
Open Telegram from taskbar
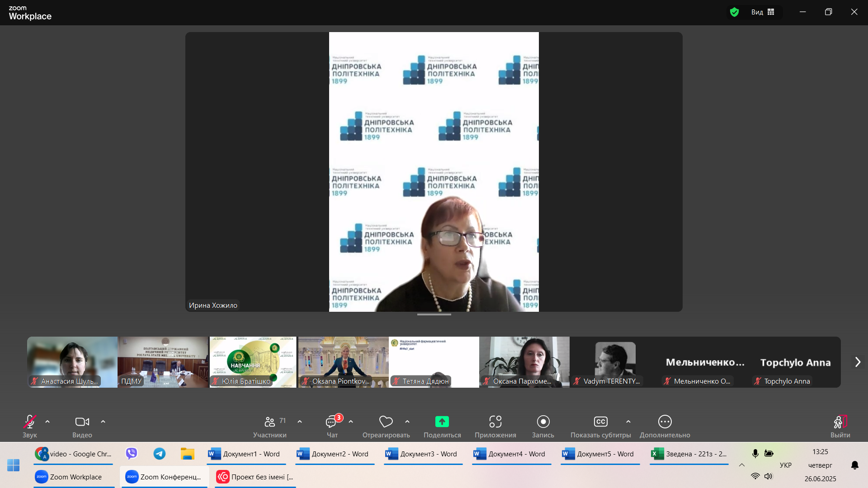(160, 454)
